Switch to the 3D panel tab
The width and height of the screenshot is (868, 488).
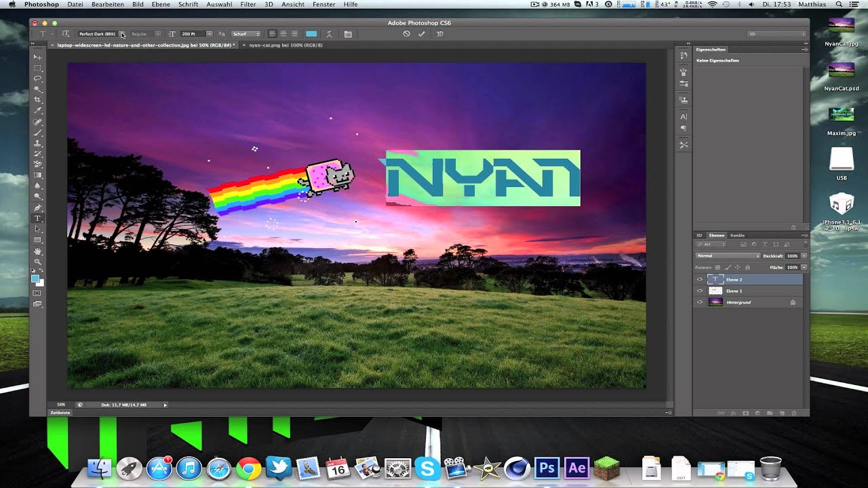coord(699,235)
